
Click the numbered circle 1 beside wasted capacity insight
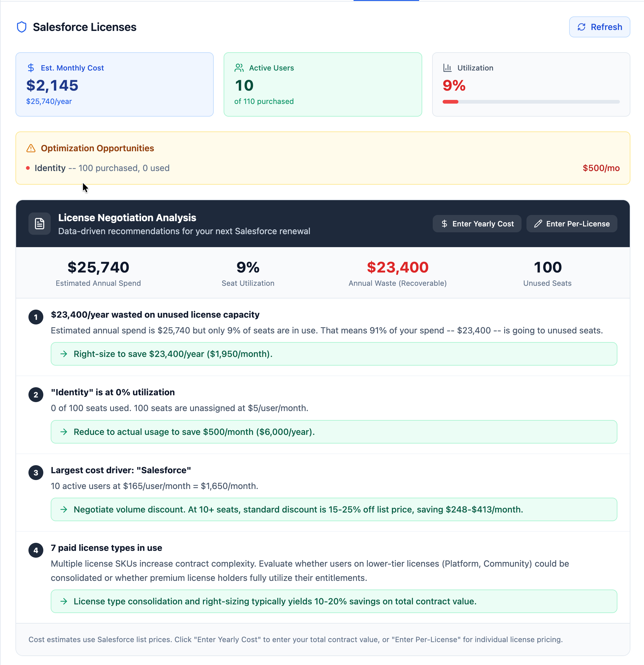coord(36,317)
